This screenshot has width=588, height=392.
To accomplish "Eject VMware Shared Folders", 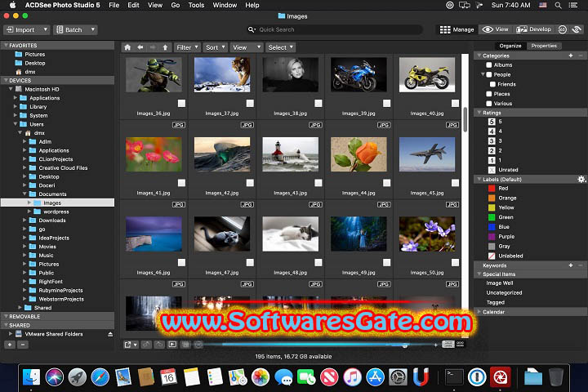I will (x=110, y=334).
